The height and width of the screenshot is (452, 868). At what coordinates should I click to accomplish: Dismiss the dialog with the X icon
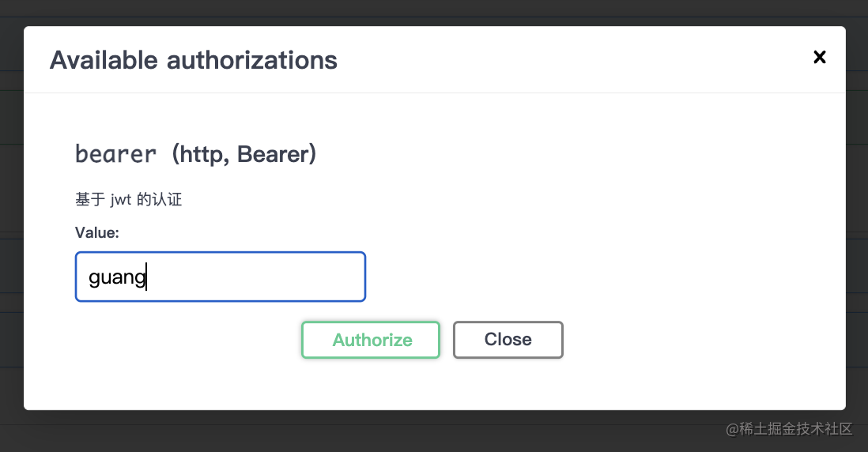820,57
